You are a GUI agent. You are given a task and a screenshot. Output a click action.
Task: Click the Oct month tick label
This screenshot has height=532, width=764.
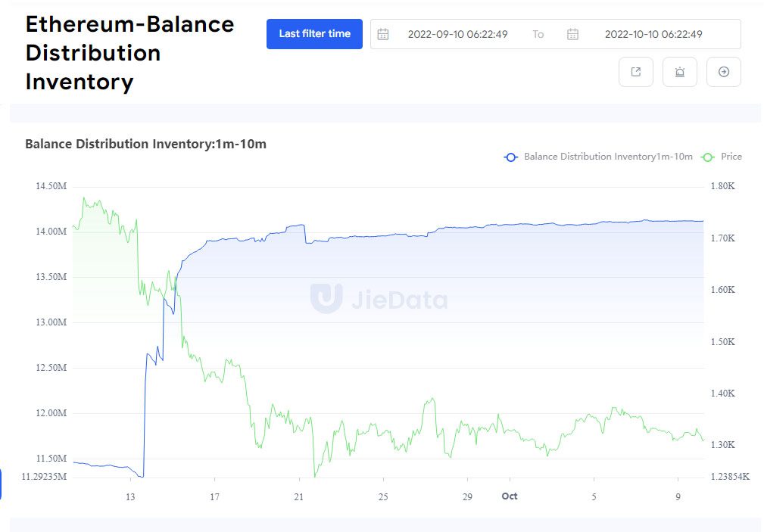510,496
